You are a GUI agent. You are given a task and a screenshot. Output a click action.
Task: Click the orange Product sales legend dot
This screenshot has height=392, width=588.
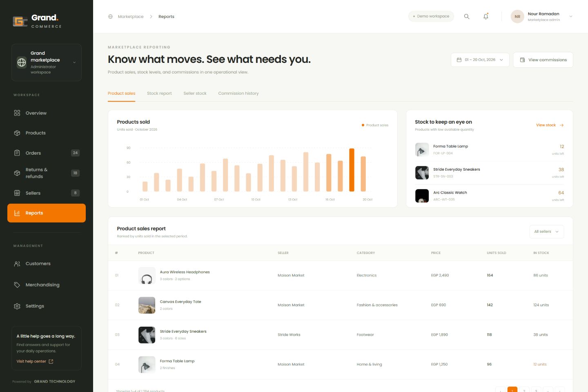click(x=363, y=125)
